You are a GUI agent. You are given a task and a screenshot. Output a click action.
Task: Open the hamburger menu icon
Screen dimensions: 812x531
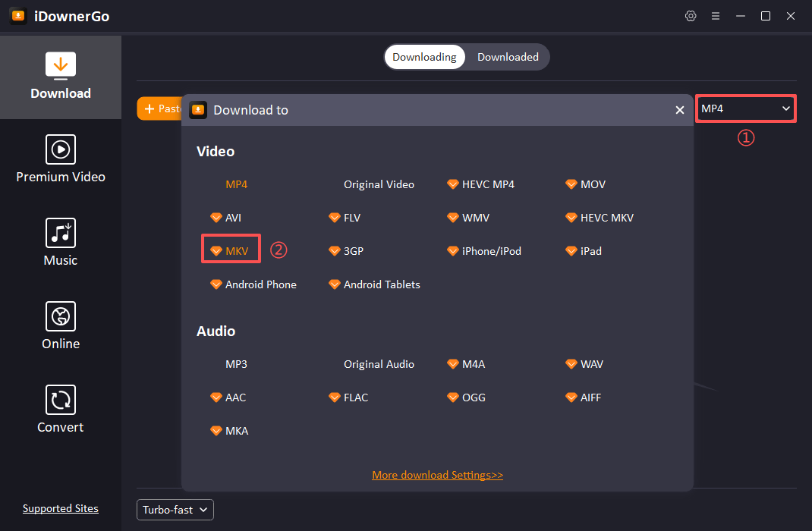coord(715,16)
